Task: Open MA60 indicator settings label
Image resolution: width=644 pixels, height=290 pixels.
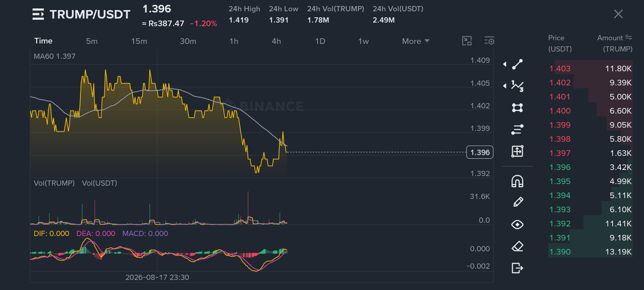Action: tap(54, 56)
